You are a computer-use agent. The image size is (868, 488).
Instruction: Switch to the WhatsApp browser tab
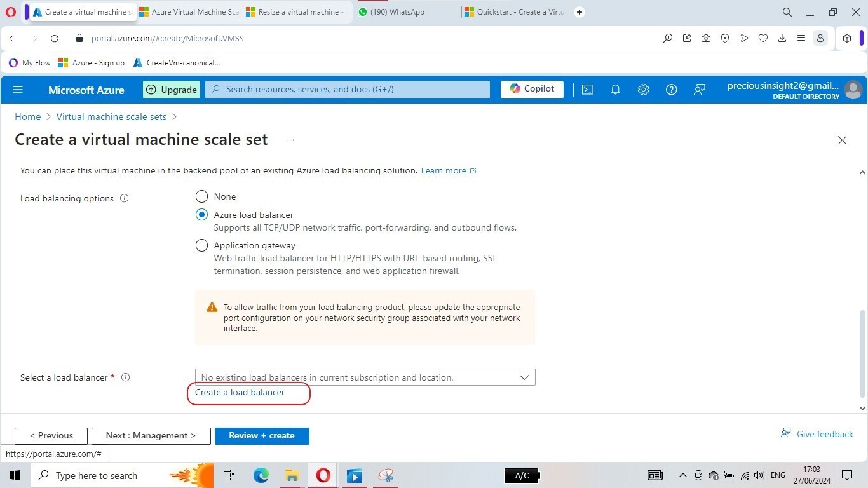[407, 12]
